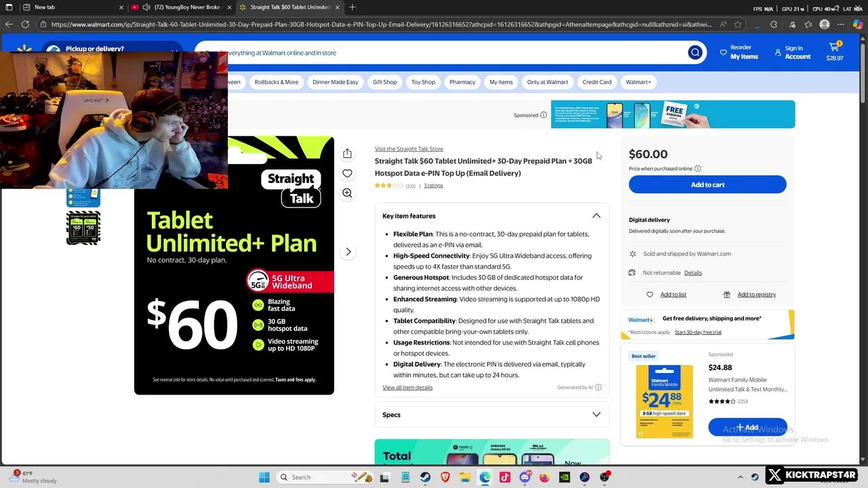Open the Windows Start menu
Viewport: 868px width, 488px height.
tap(264, 477)
